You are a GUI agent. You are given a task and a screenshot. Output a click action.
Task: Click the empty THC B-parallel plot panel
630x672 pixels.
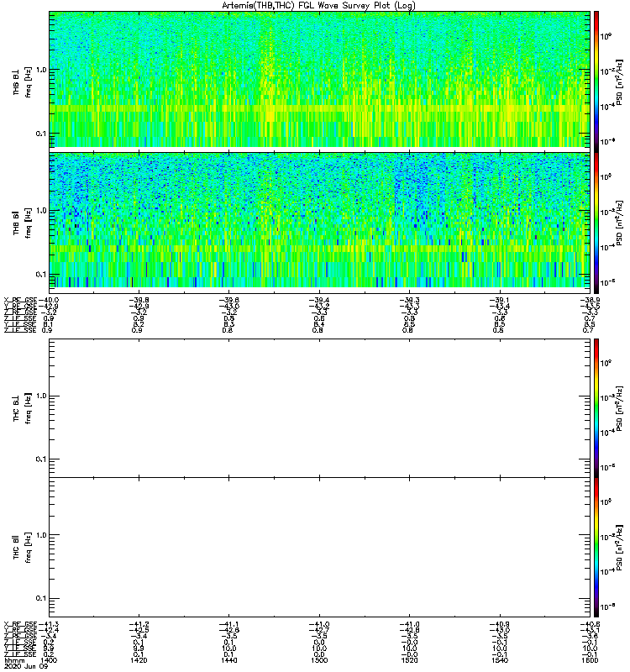[319, 547]
